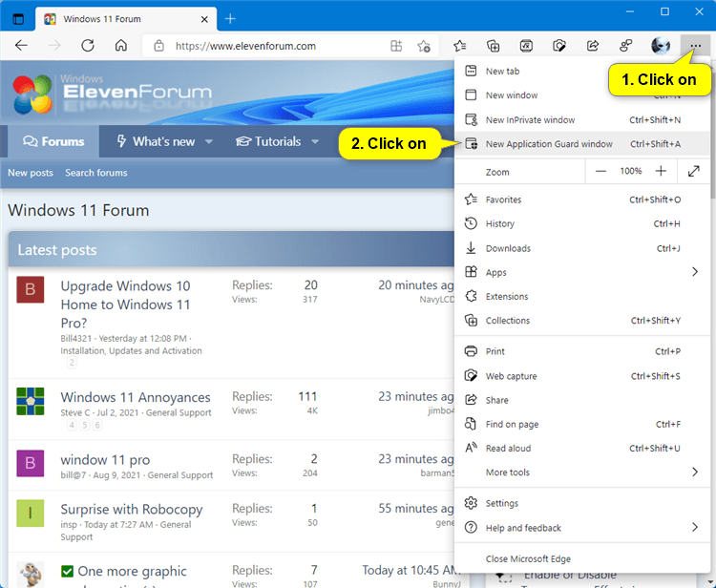The width and height of the screenshot is (716, 588).
Task: Expand the What's new dropdown arrow
Action: coord(209,142)
